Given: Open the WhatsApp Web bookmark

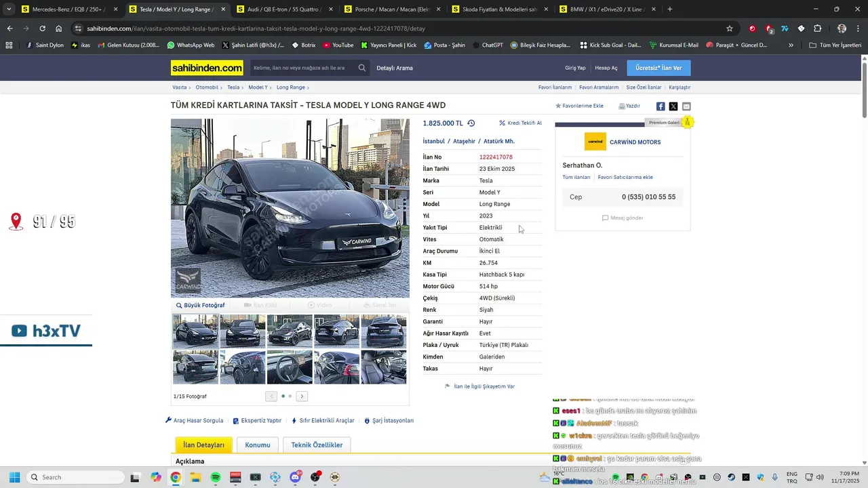Looking at the screenshot, I should point(190,45).
